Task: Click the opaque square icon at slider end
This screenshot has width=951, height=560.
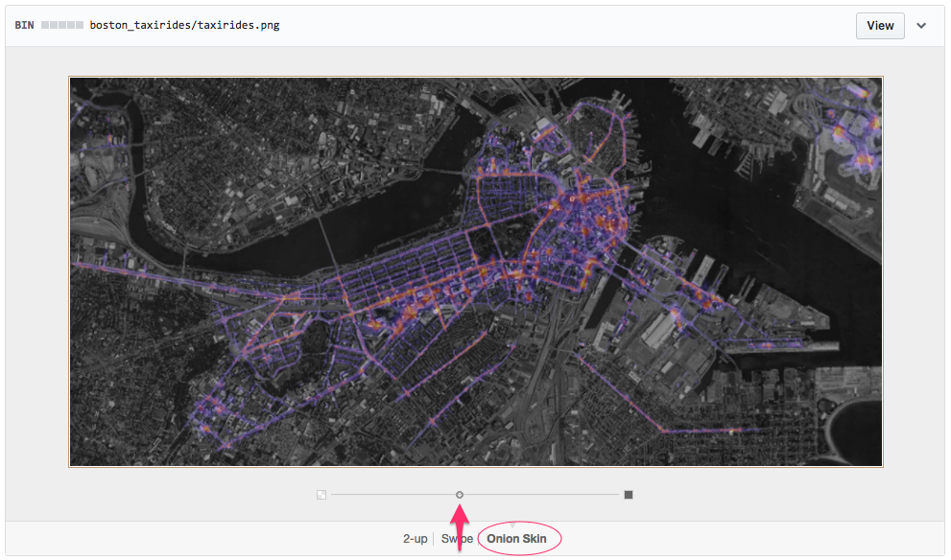Action: point(629,495)
